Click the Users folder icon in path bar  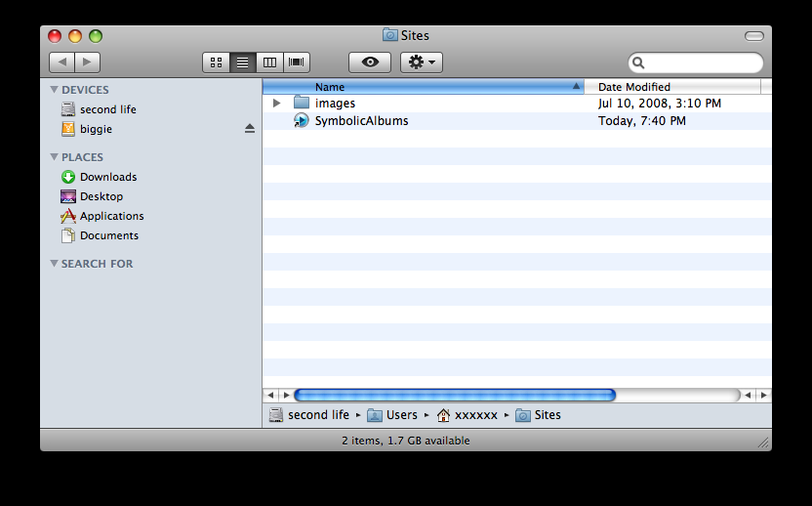pos(375,415)
